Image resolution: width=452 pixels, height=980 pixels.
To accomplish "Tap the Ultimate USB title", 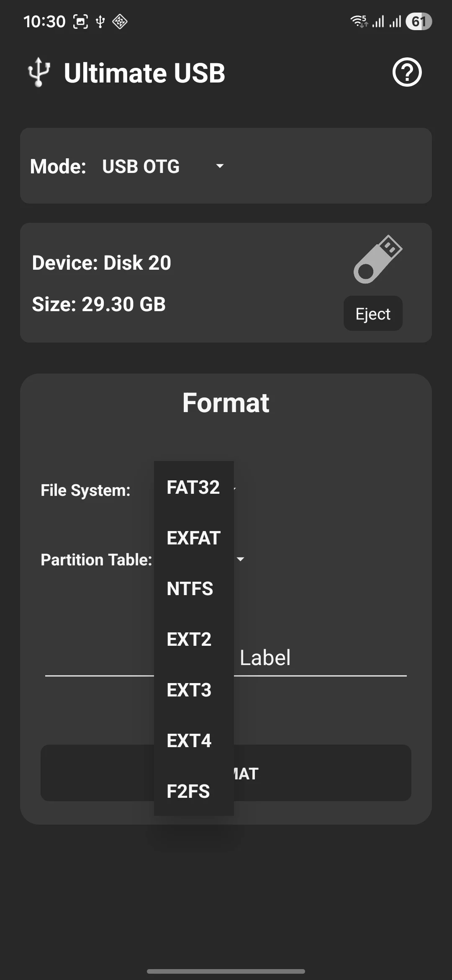I will pos(144,73).
